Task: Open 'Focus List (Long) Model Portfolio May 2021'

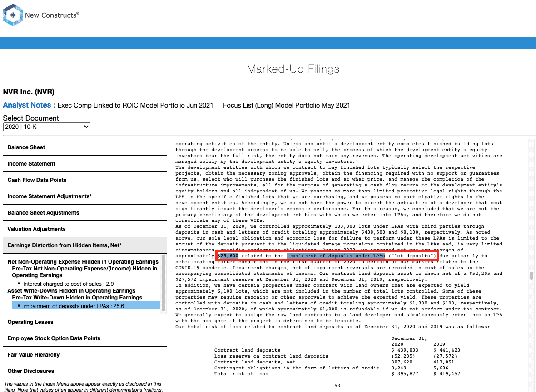Action: pos(287,105)
